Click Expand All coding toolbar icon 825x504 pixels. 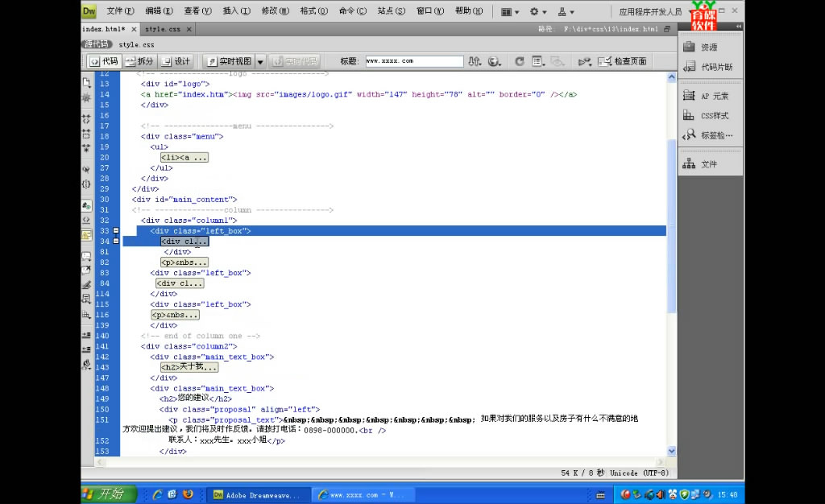(86, 148)
